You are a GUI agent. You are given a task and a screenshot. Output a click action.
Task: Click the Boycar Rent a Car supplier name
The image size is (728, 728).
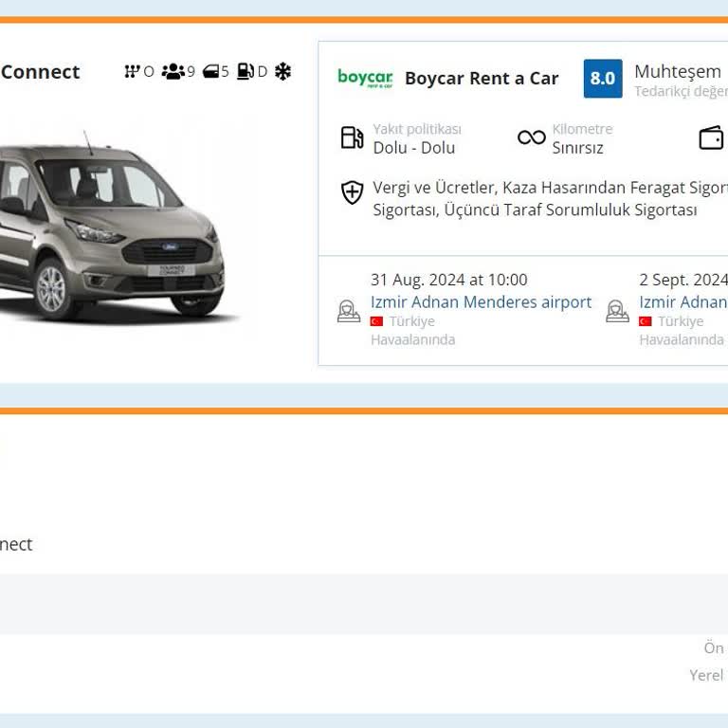tap(482, 78)
